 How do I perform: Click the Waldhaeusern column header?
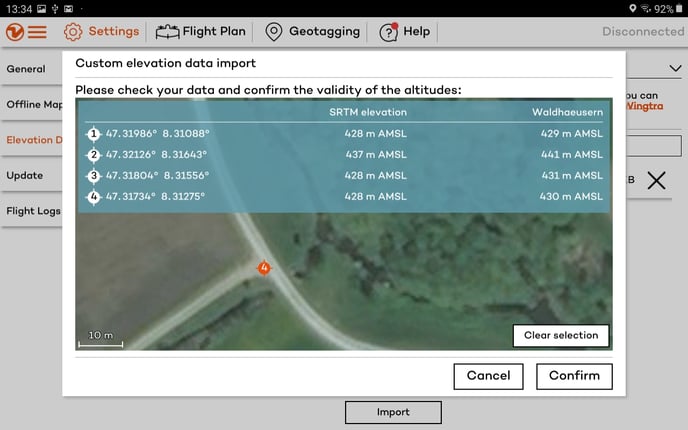pos(567,112)
